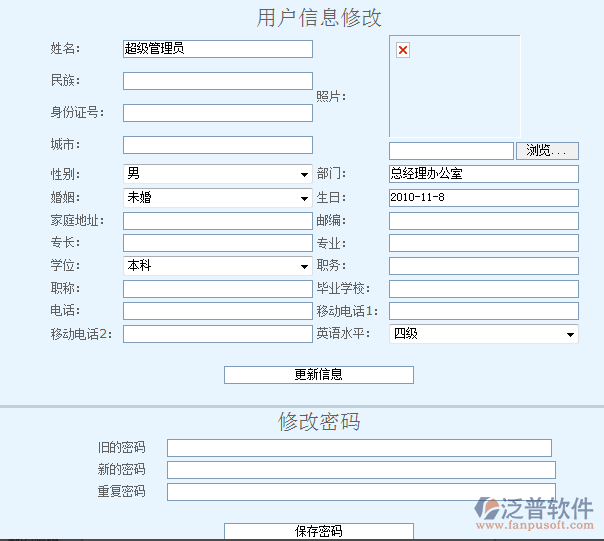Select the 城市 city input box
Viewport: 604px width, 541px height.
tap(217, 145)
